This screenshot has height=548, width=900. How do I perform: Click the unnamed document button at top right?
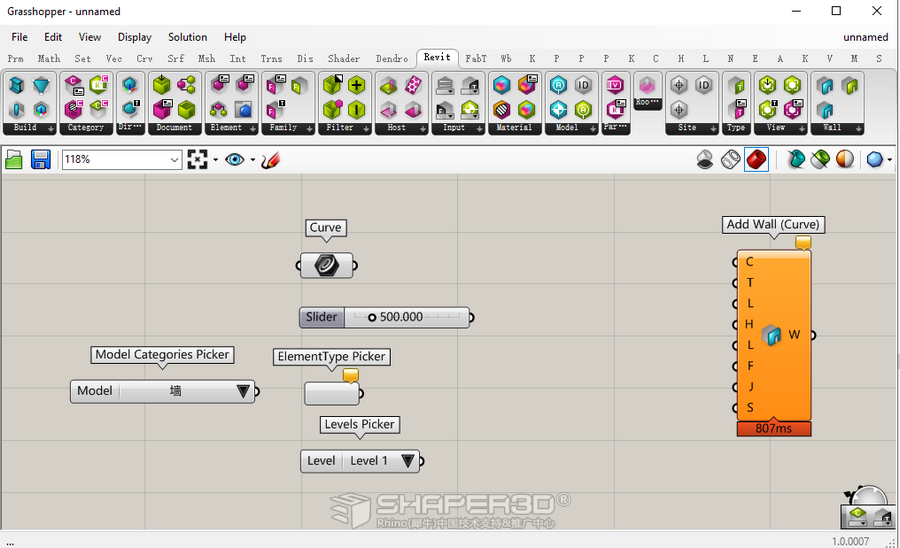coord(866,37)
